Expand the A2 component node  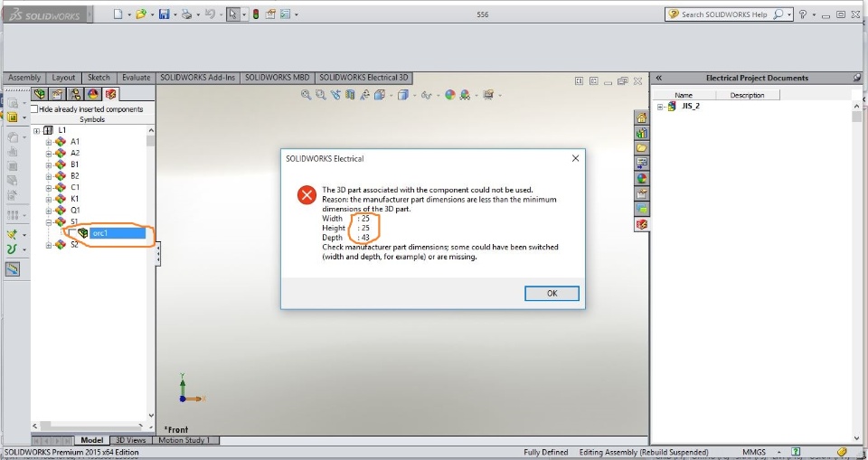coord(49,154)
